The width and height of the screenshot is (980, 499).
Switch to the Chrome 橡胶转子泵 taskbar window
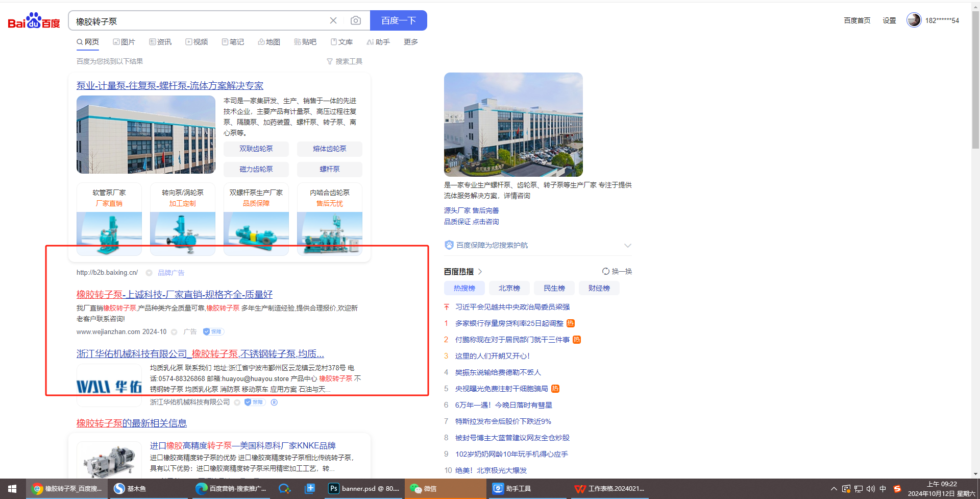point(67,489)
